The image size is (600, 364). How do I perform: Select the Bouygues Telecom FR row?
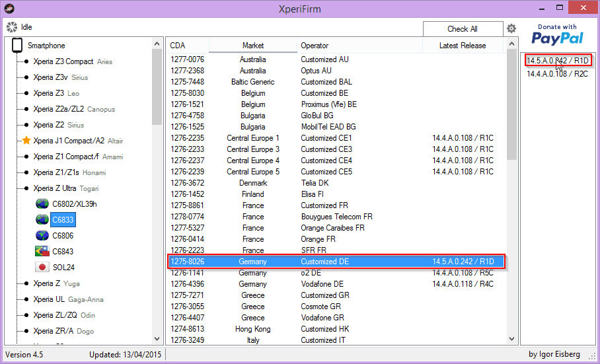pyautogui.click(x=336, y=217)
